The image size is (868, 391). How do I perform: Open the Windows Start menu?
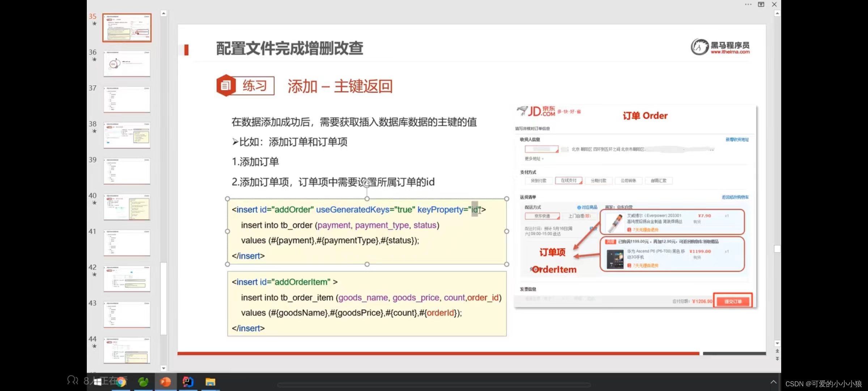point(98,382)
